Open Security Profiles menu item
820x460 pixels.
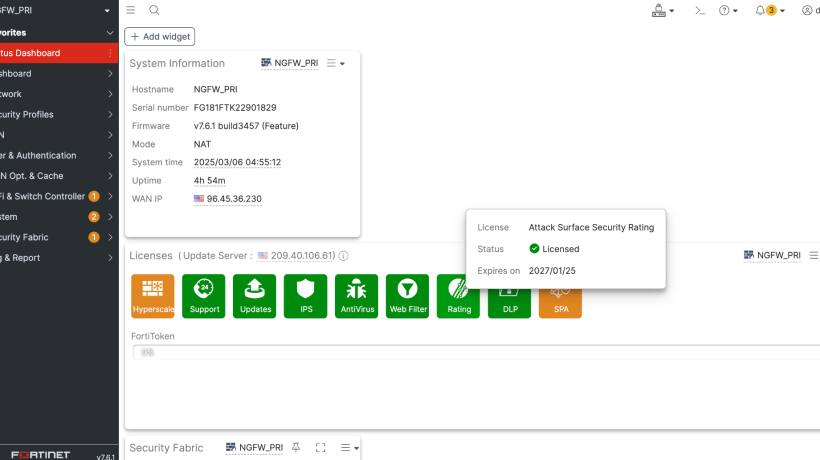58,114
